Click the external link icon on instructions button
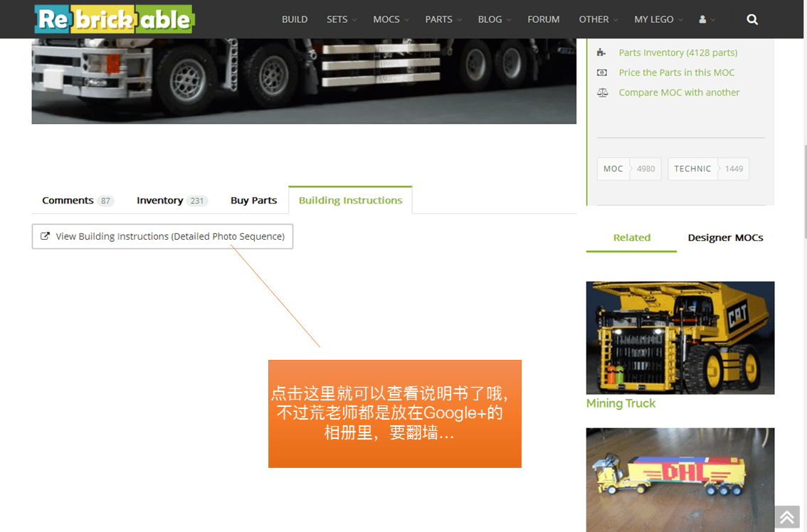This screenshot has width=807, height=532. click(x=46, y=236)
